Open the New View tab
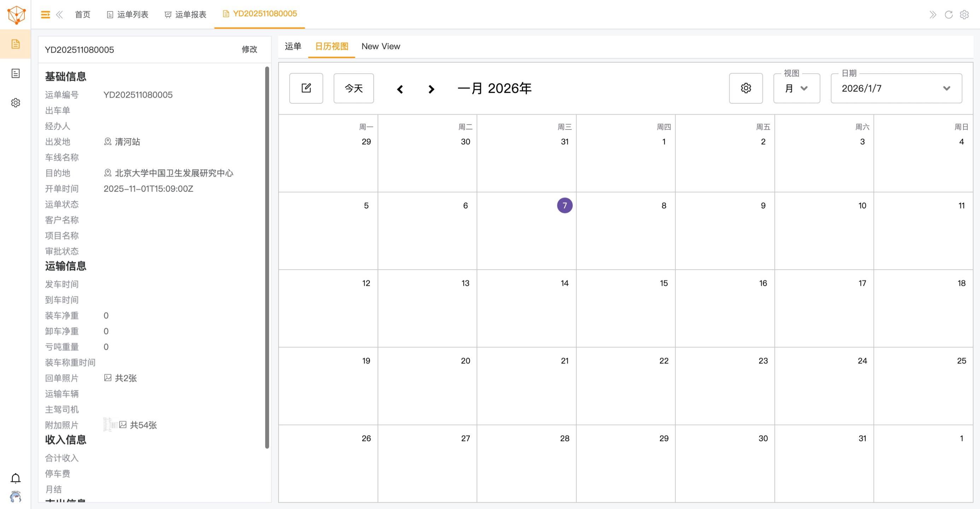 click(x=380, y=46)
